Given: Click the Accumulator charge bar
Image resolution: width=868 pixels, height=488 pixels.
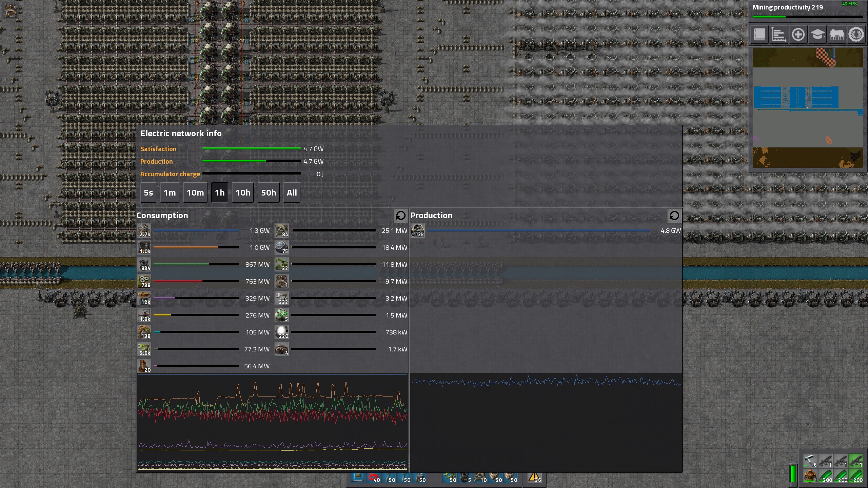Looking at the screenshot, I should pos(251,174).
